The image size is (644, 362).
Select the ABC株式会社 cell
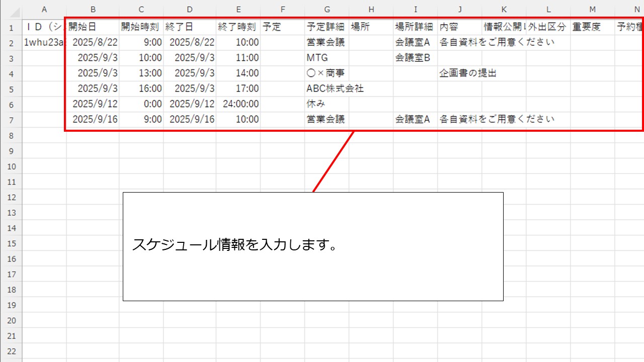[327, 89]
